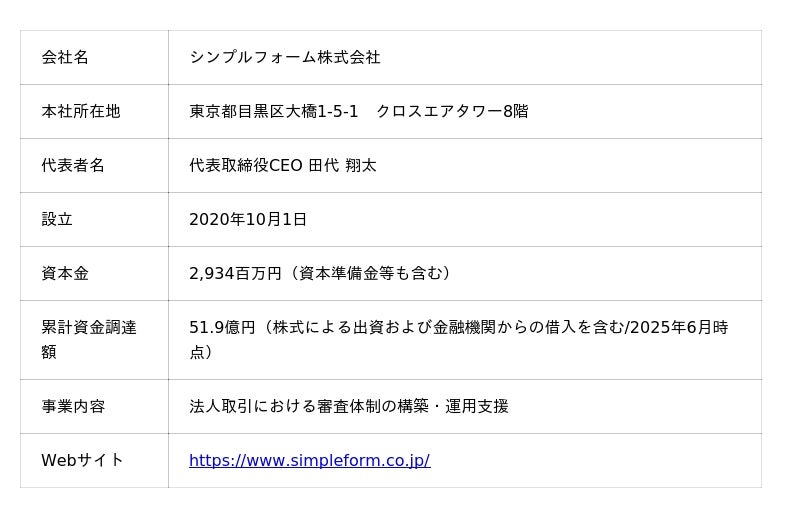
Task: Click the company name シンプルフォーム株式会社
Action: click(x=285, y=58)
